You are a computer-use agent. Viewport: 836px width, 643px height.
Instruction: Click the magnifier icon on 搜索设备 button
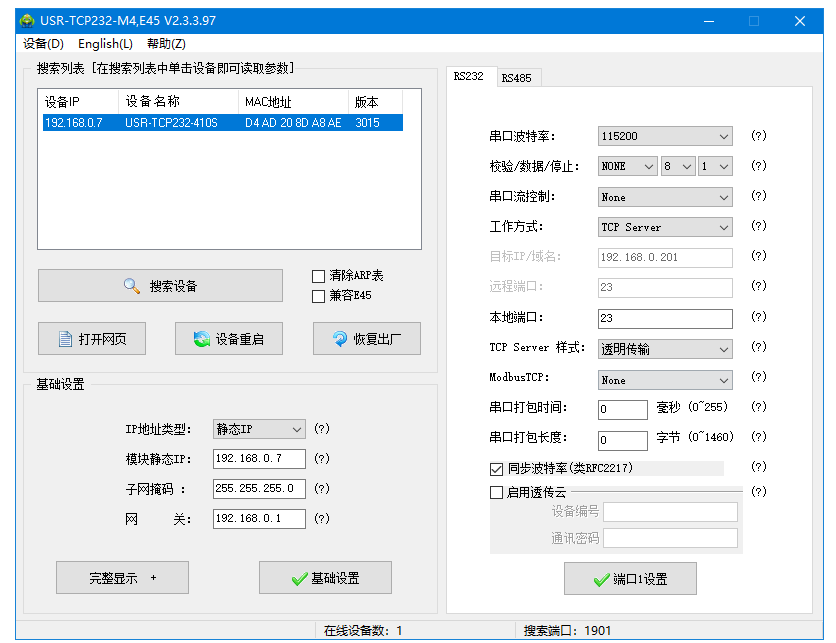click(132, 286)
